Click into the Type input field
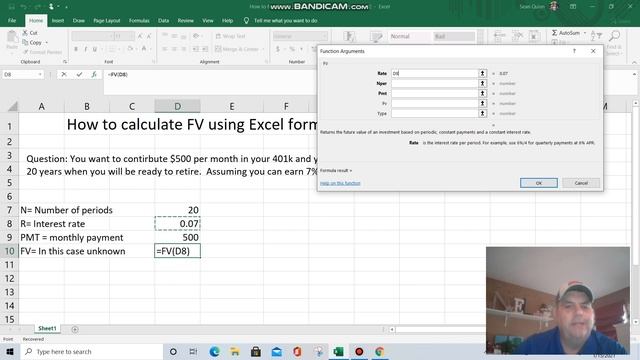640x360 pixels. pyautogui.click(x=435, y=113)
